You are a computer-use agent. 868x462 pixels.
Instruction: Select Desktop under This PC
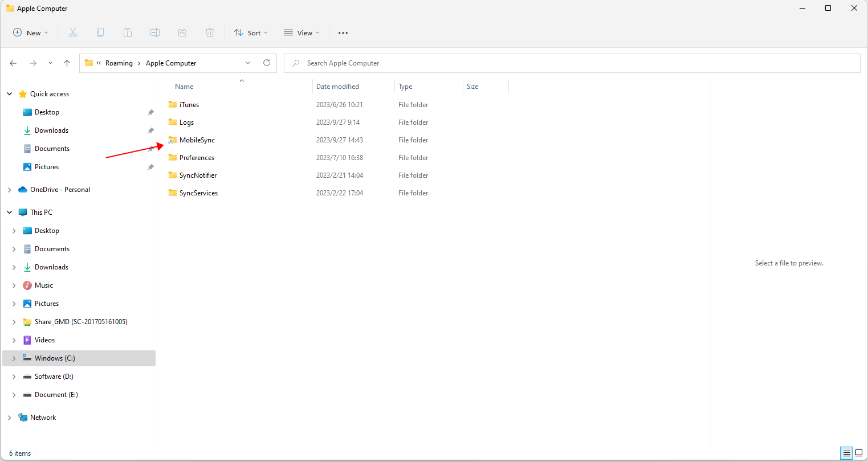tap(47, 231)
